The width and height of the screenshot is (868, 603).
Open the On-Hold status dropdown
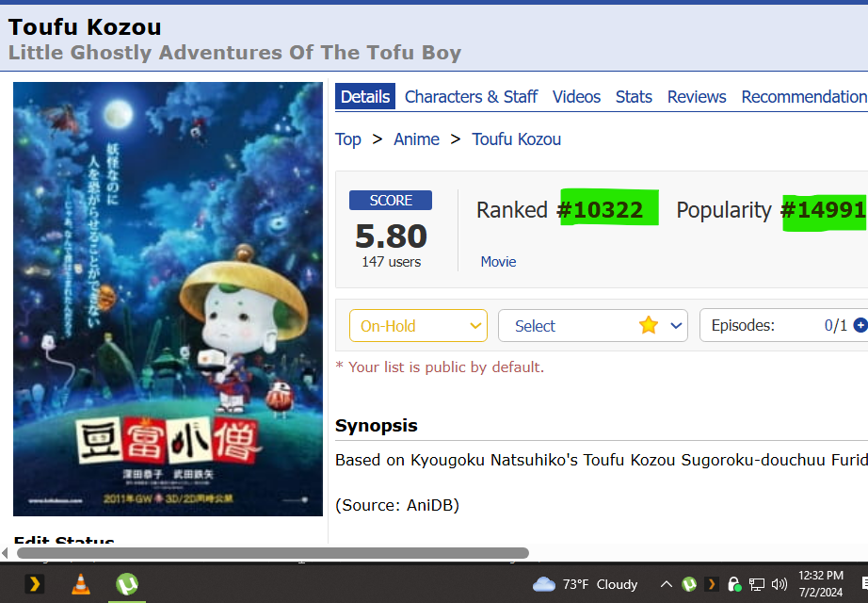click(419, 326)
